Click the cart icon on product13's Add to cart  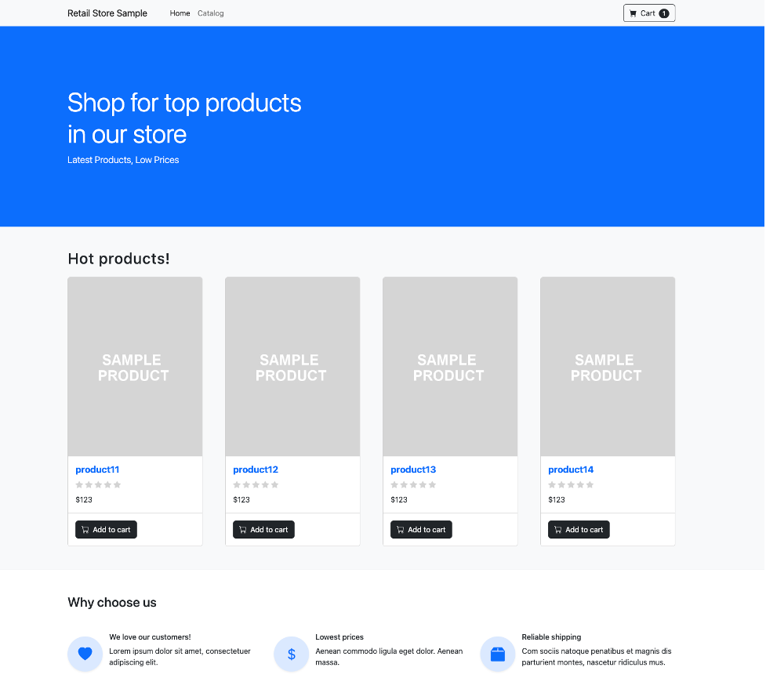coord(399,529)
